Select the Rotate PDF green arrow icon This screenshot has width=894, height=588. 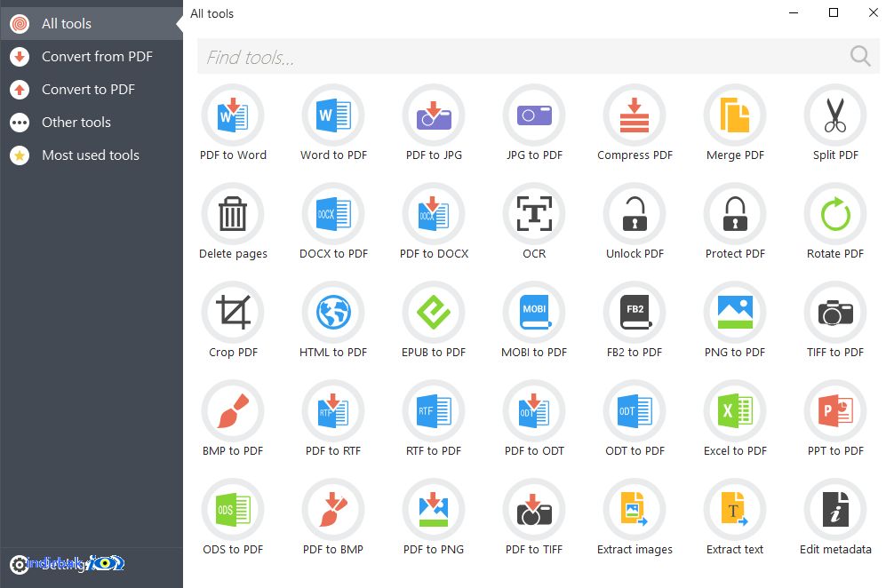pos(835,214)
